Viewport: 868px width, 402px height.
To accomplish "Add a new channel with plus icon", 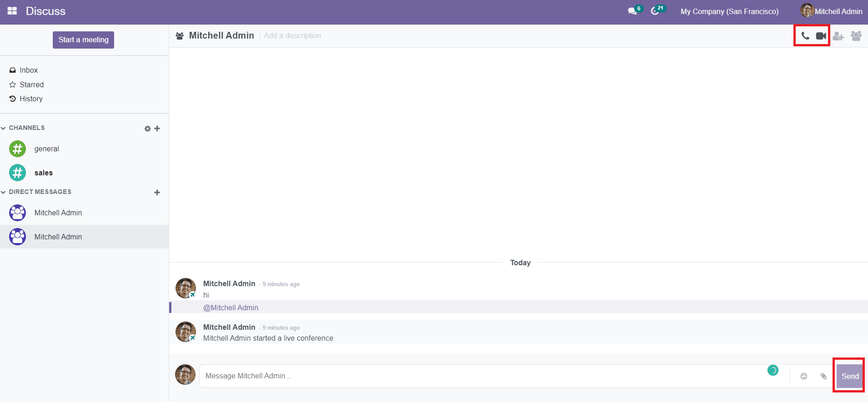I will [x=157, y=129].
